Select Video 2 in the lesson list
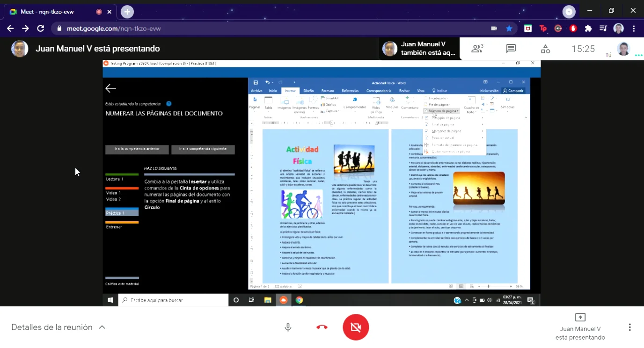 [x=114, y=199]
